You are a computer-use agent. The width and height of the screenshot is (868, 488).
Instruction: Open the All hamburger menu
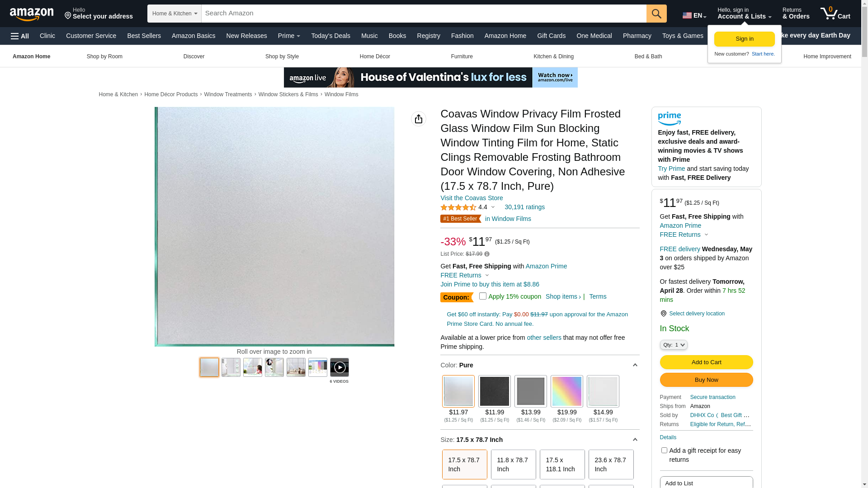(20, 36)
